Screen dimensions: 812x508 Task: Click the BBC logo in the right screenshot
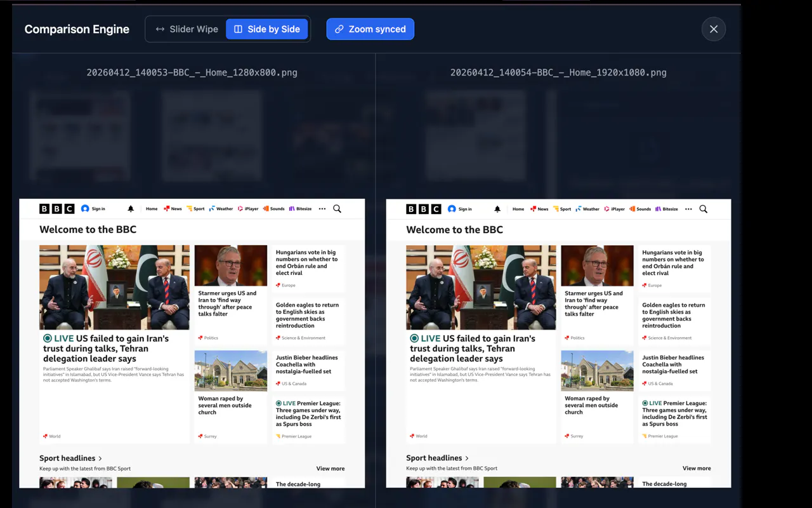[424, 209]
